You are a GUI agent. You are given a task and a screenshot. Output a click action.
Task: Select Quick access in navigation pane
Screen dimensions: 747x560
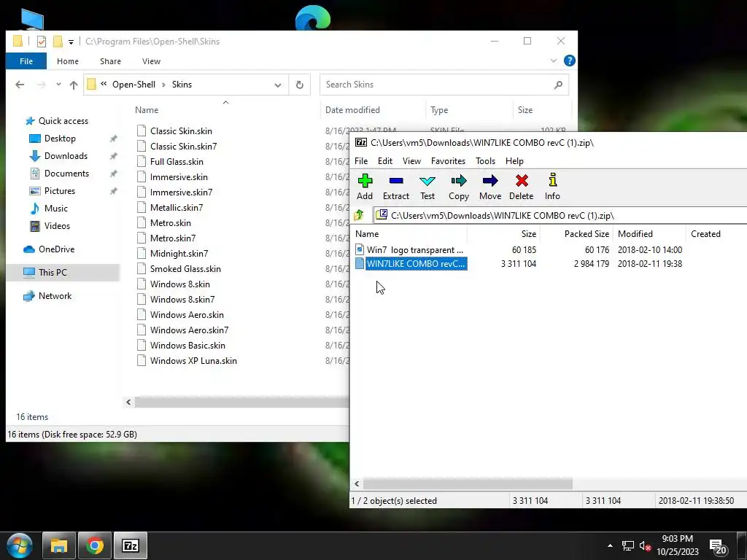[63, 121]
